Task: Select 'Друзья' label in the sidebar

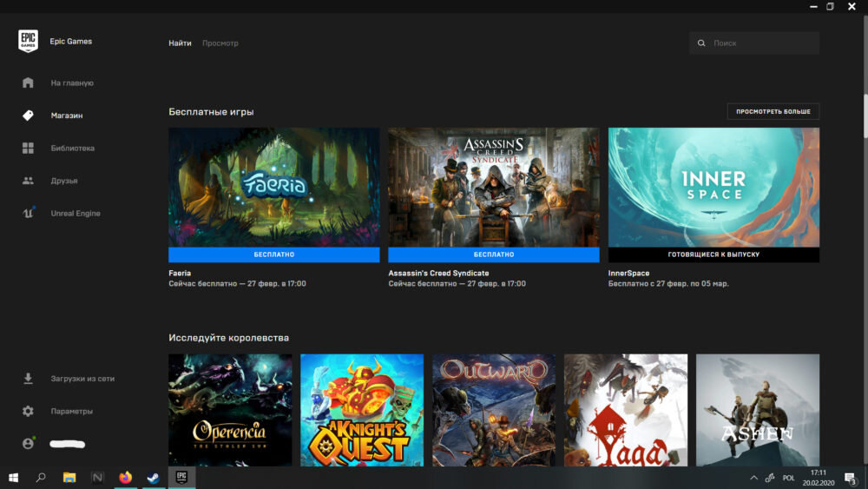Action: click(x=64, y=181)
